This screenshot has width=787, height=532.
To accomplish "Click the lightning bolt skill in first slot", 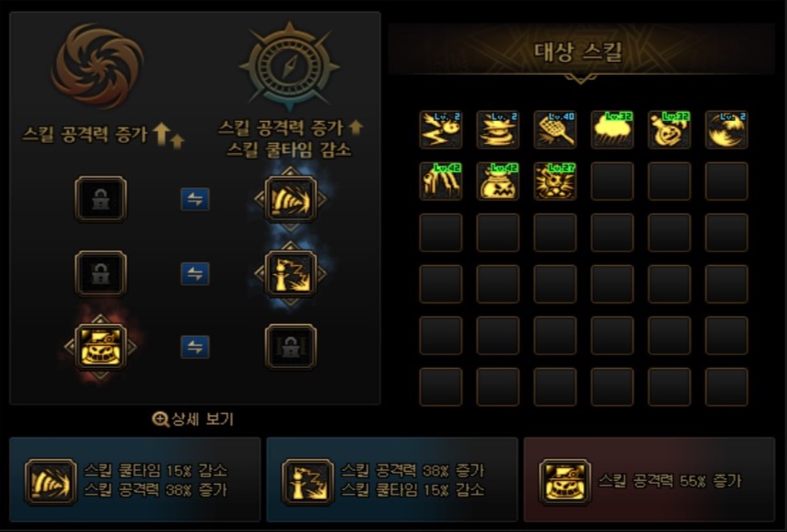I will [441, 130].
